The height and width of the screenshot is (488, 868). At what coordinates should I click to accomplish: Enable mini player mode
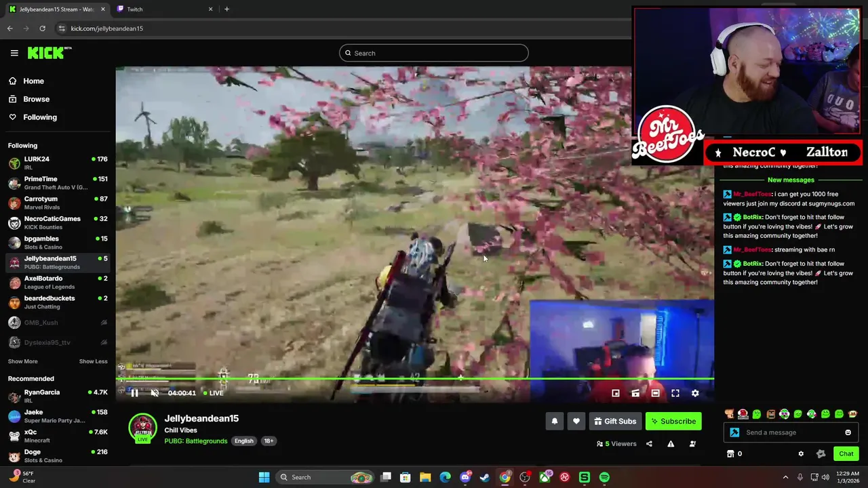pos(616,393)
